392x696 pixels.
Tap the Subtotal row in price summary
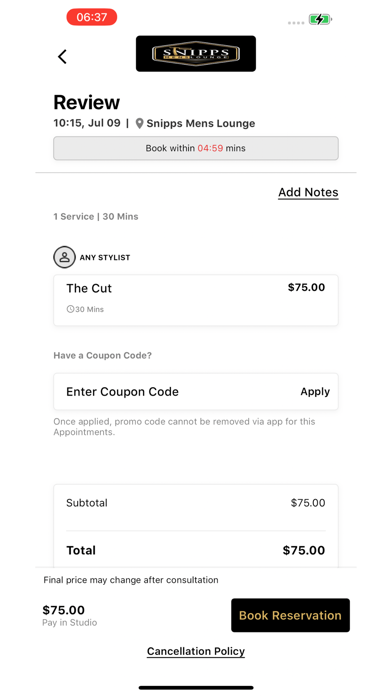[x=196, y=503]
